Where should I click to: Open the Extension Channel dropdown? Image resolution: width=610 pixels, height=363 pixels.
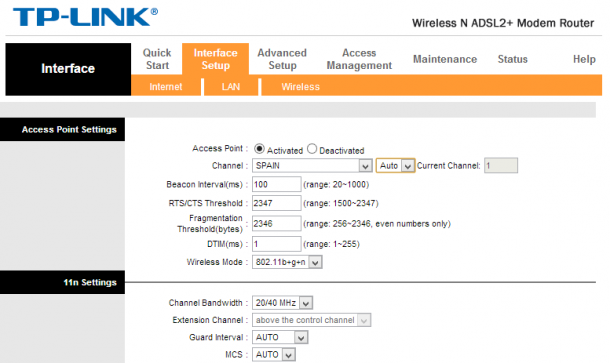(x=311, y=320)
